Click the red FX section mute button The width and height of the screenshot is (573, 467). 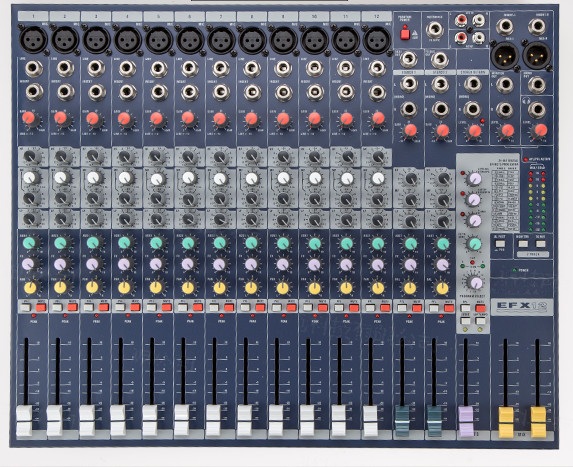[480, 308]
